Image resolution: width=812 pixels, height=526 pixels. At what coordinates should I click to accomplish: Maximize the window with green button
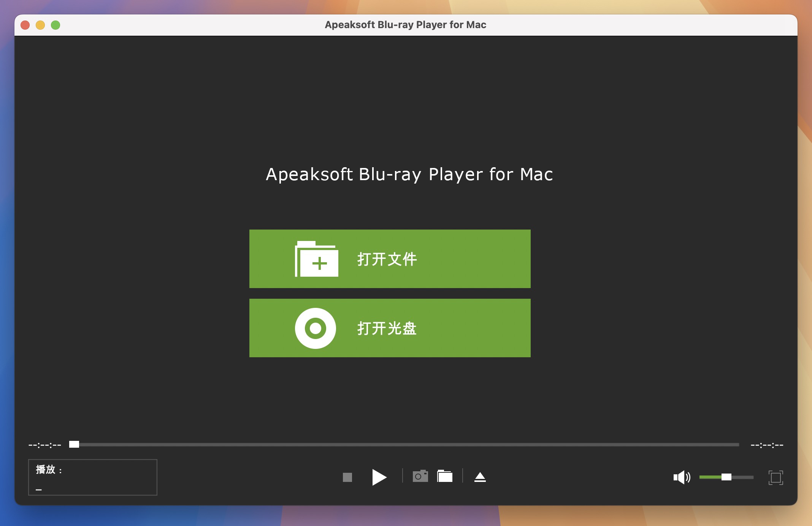(56, 25)
